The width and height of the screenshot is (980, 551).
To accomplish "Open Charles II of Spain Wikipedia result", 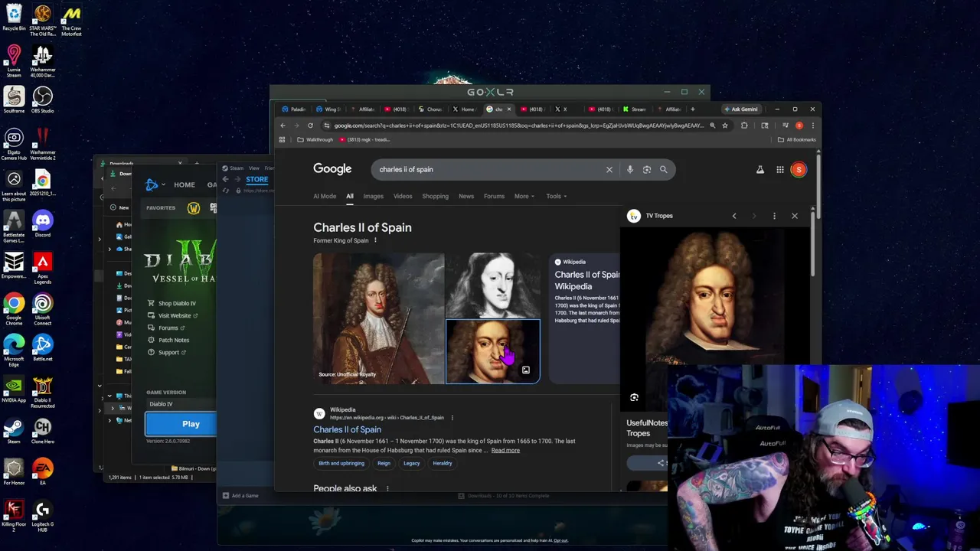I will point(347,429).
